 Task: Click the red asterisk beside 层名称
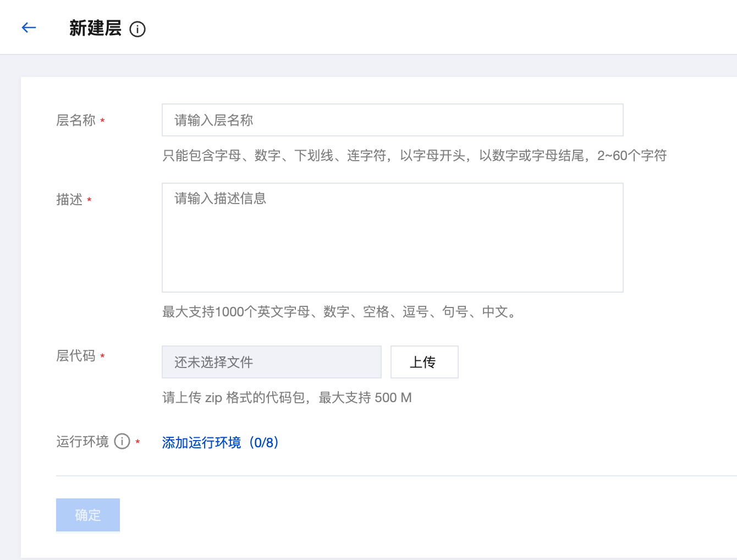pyautogui.click(x=102, y=121)
